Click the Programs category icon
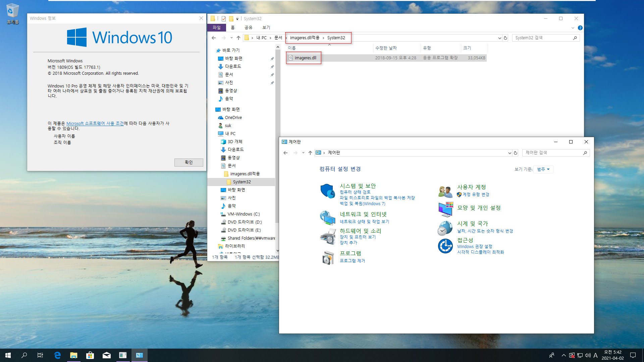The image size is (644, 362). (x=328, y=257)
